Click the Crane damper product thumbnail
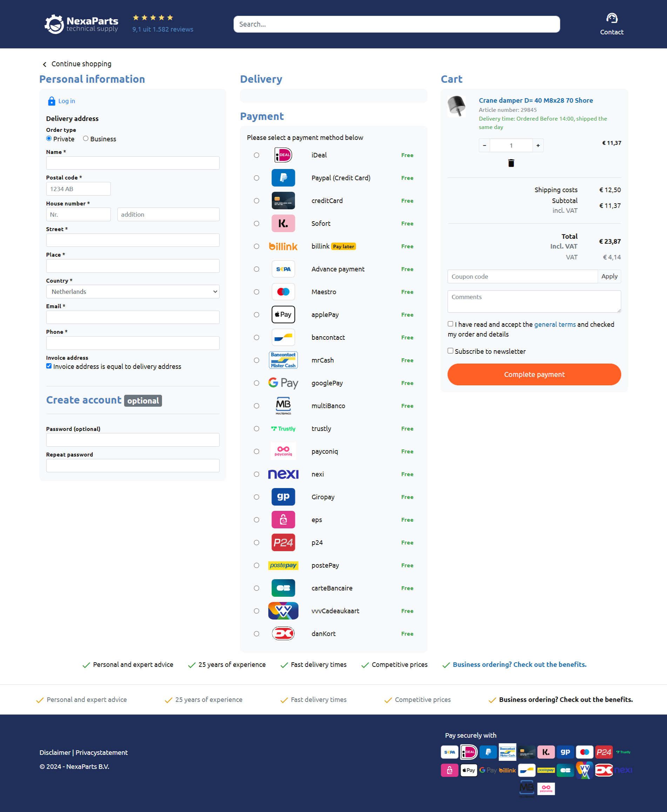This screenshot has height=812, width=667. point(457,106)
